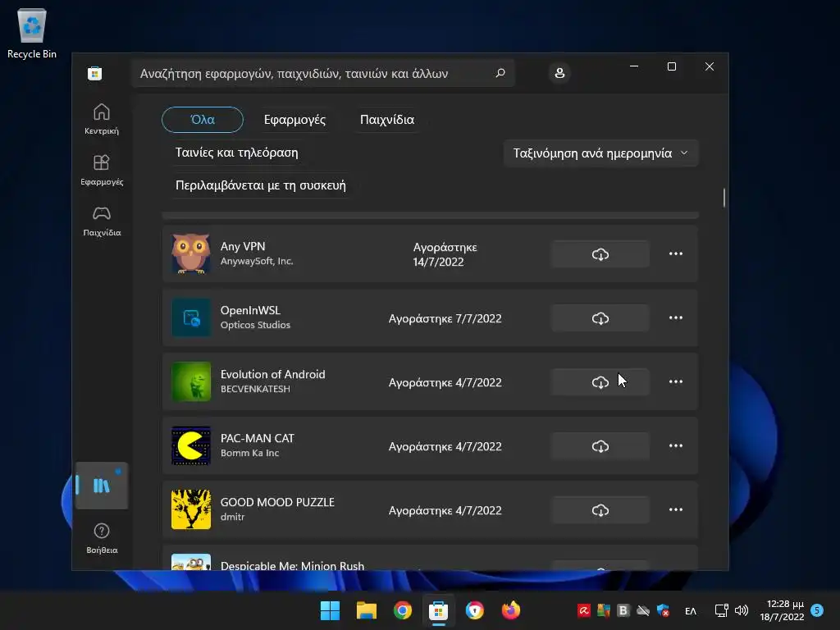Download Evolution of Android via cloud button
This screenshot has height=630, width=840.
[600, 382]
